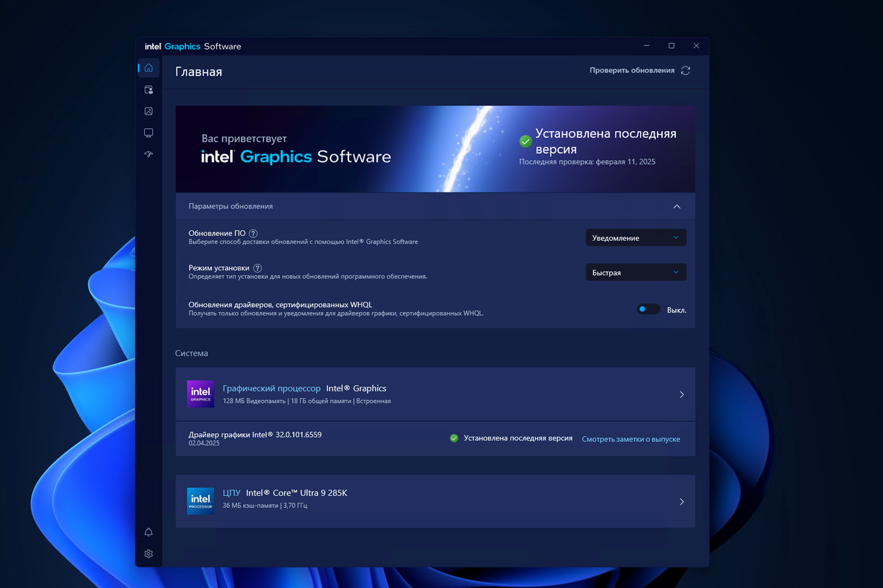883x588 pixels.
Task: Open the Режим установки dropdown showing Быстрая
Action: (636, 273)
